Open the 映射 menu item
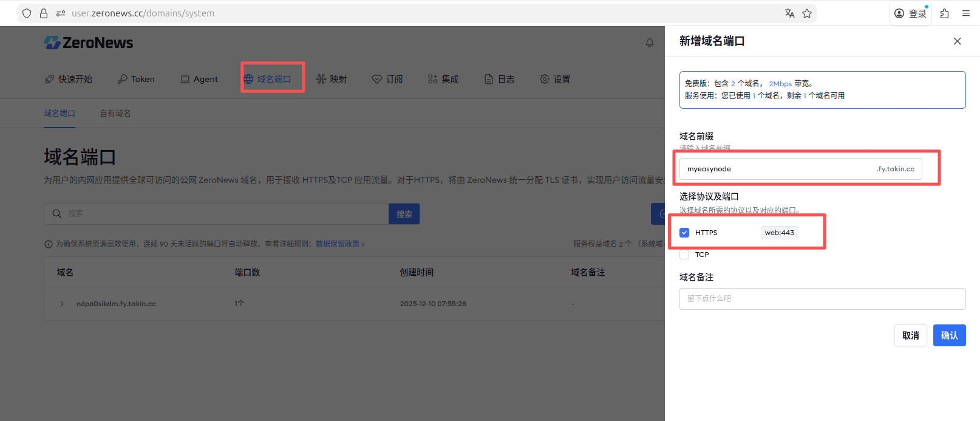This screenshot has width=980, height=421. tap(332, 79)
